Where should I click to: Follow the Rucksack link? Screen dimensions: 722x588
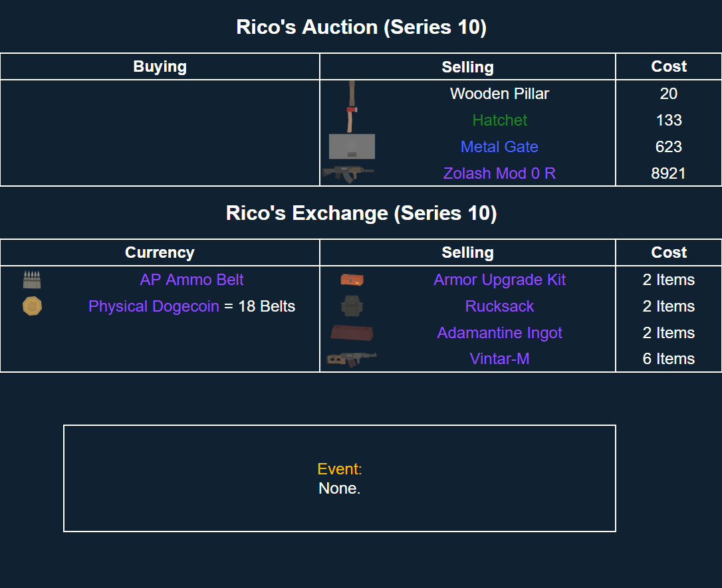pyautogui.click(x=499, y=306)
